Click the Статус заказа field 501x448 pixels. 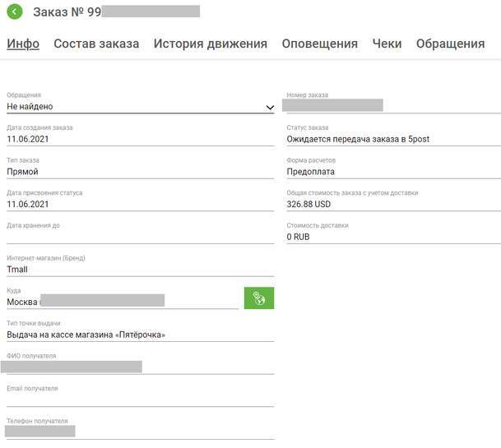pos(392,139)
